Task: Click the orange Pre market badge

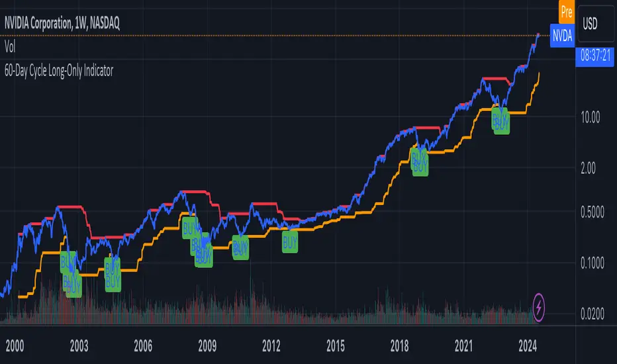Action: coord(566,12)
